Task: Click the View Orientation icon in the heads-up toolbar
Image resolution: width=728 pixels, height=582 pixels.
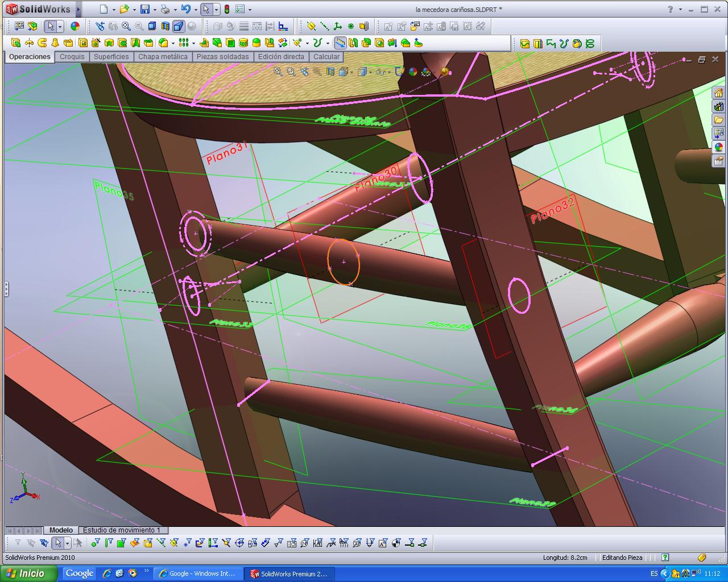Action: click(x=344, y=72)
